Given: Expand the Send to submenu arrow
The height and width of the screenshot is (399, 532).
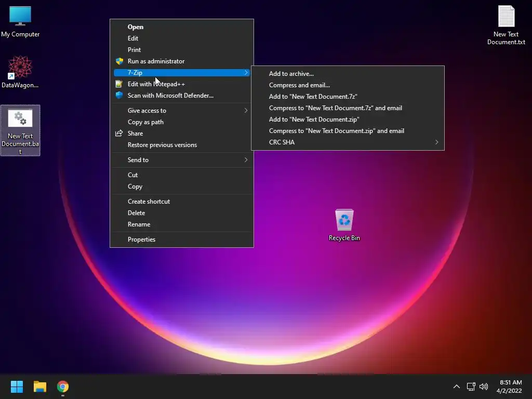Looking at the screenshot, I should coord(246,160).
